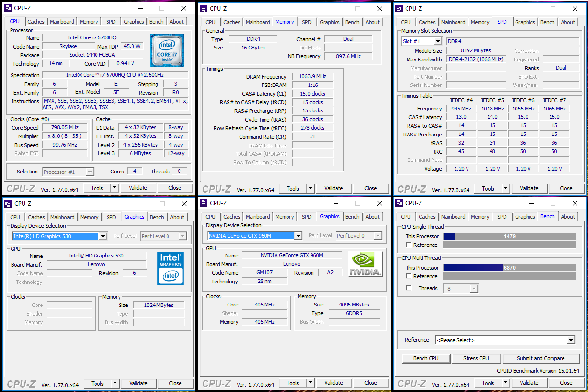Click Validate in the CPU tab window
The width and height of the screenshot is (588, 392).
point(138,188)
